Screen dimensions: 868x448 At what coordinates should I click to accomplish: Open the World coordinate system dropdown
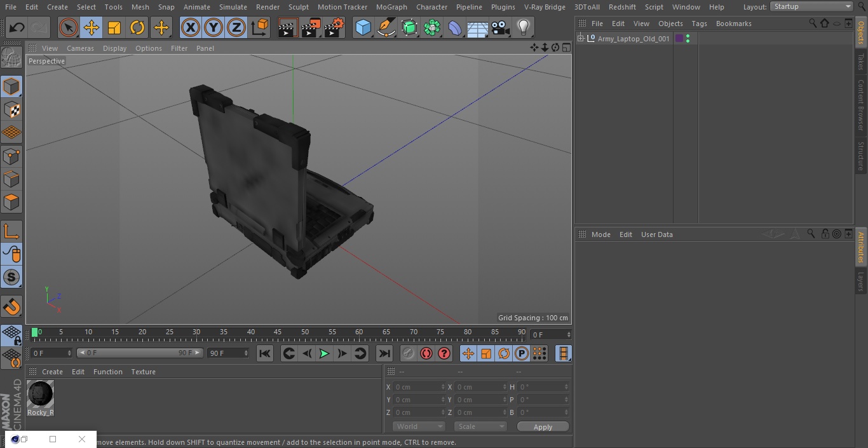point(419,426)
